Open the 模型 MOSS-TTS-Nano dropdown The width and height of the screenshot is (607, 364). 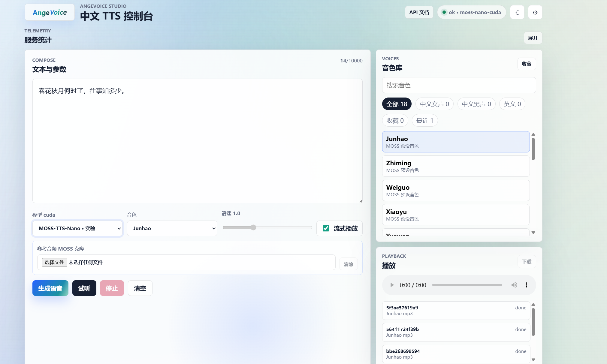tap(77, 228)
